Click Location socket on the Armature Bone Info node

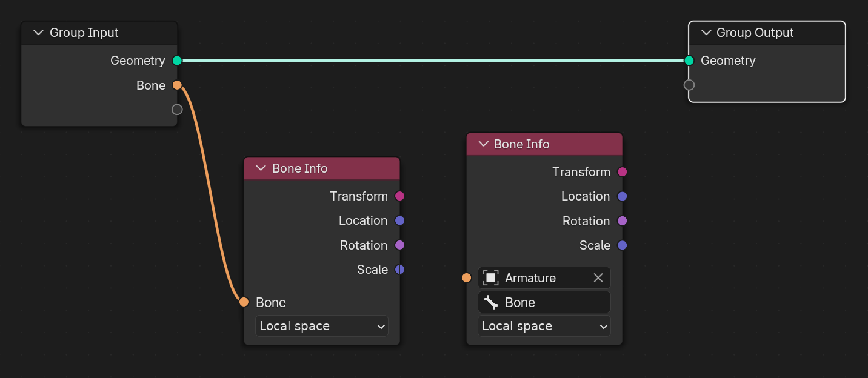pos(622,196)
